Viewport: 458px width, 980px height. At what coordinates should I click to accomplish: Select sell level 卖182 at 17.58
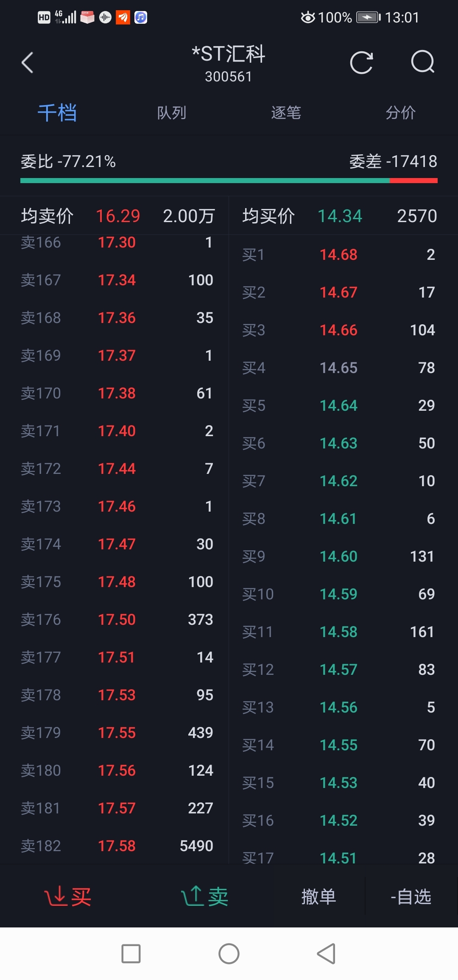(117, 846)
